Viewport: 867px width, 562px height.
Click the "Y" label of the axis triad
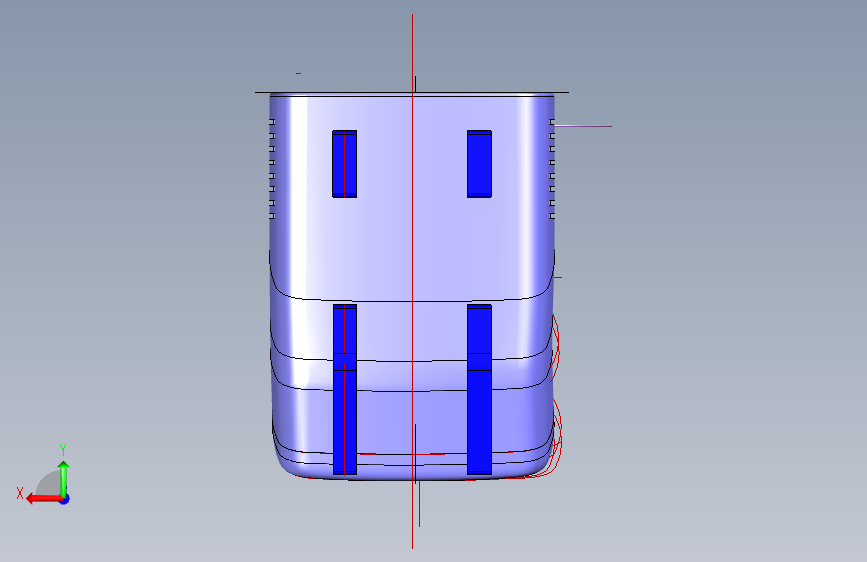pos(63,450)
